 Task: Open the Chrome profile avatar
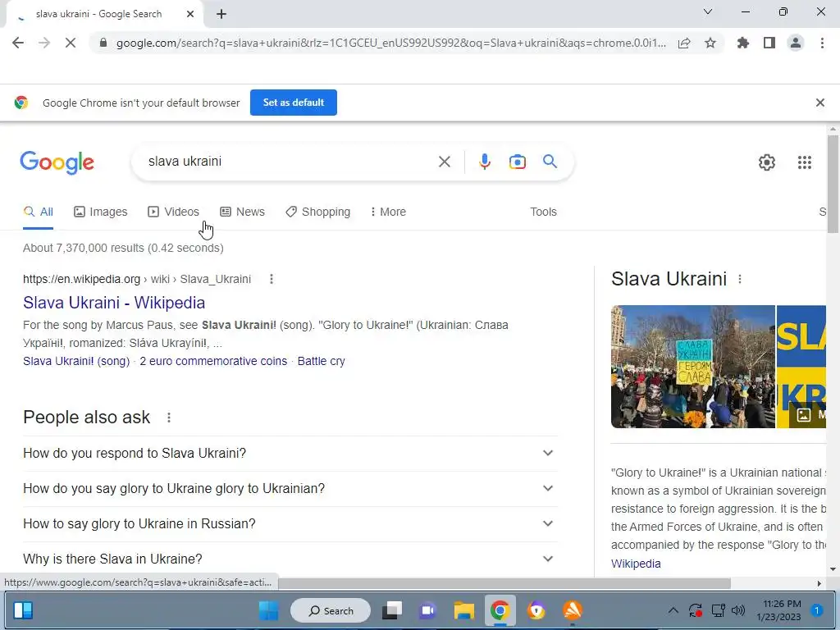[796, 43]
